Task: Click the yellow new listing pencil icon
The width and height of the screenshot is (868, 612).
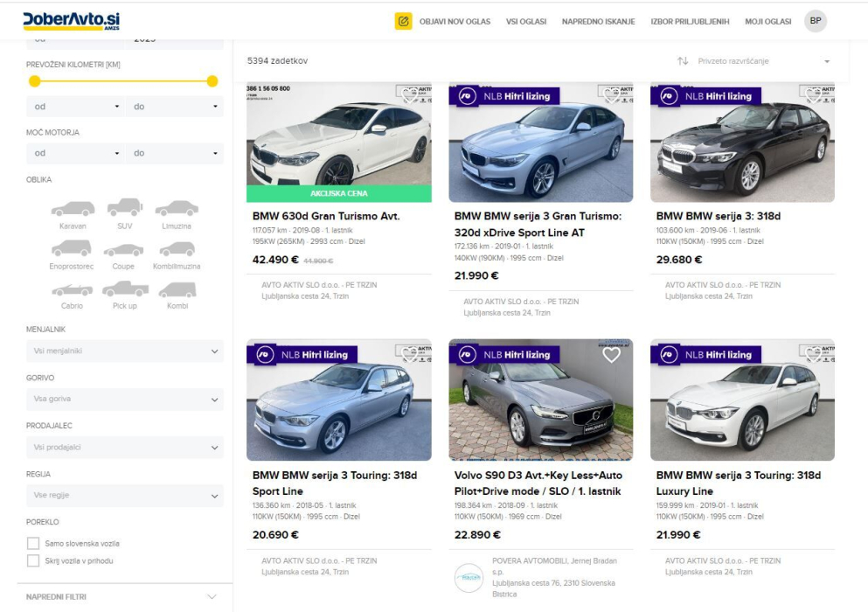Action: (403, 21)
